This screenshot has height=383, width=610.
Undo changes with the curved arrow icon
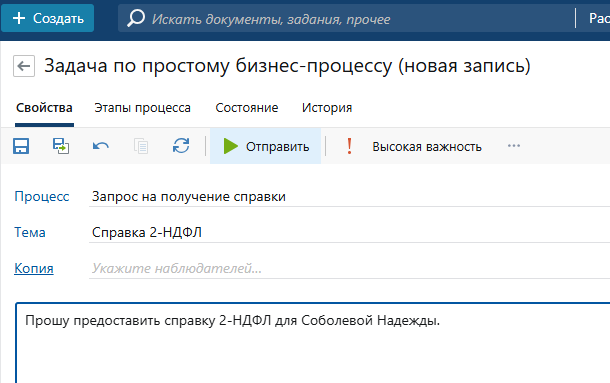(101, 146)
